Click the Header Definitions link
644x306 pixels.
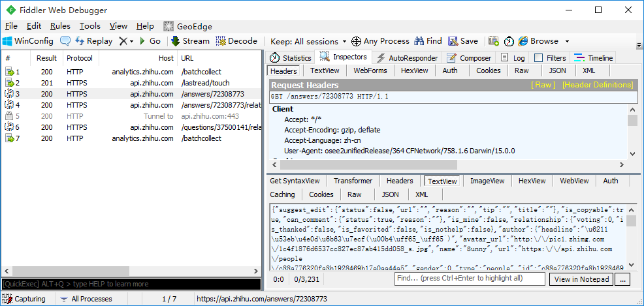click(598, 85)
